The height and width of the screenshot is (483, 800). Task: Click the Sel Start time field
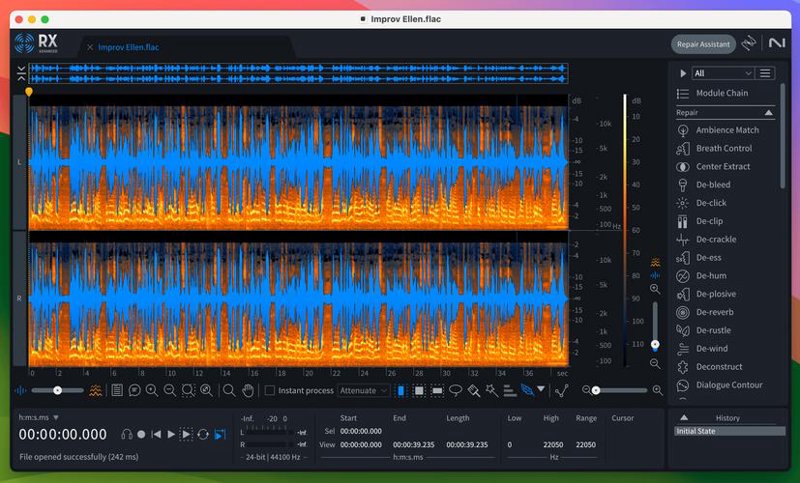pyautogui.click(x=361, y=431)
